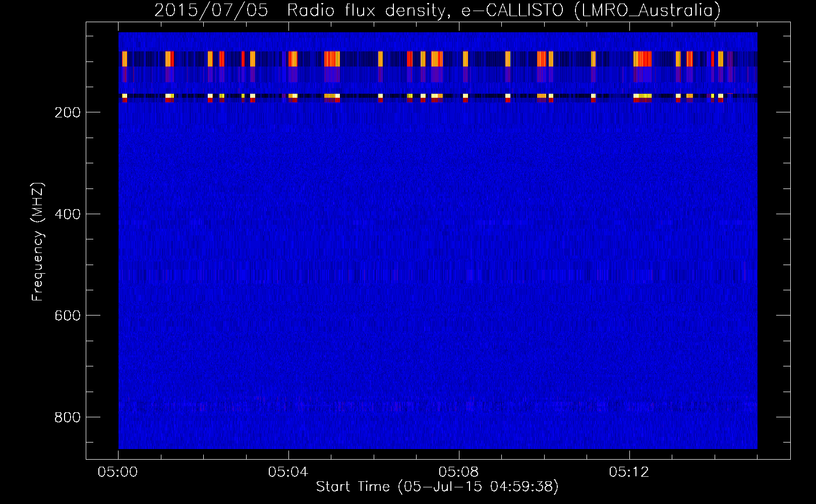Click the '05:00' time tick label

[118, 472]
